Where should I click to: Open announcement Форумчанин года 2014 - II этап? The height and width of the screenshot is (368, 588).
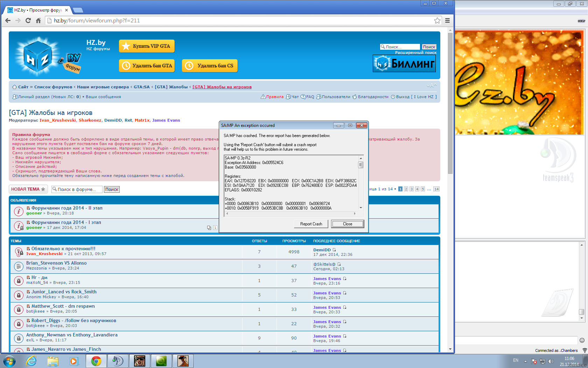pyautogui.click(x=67, y=208)
